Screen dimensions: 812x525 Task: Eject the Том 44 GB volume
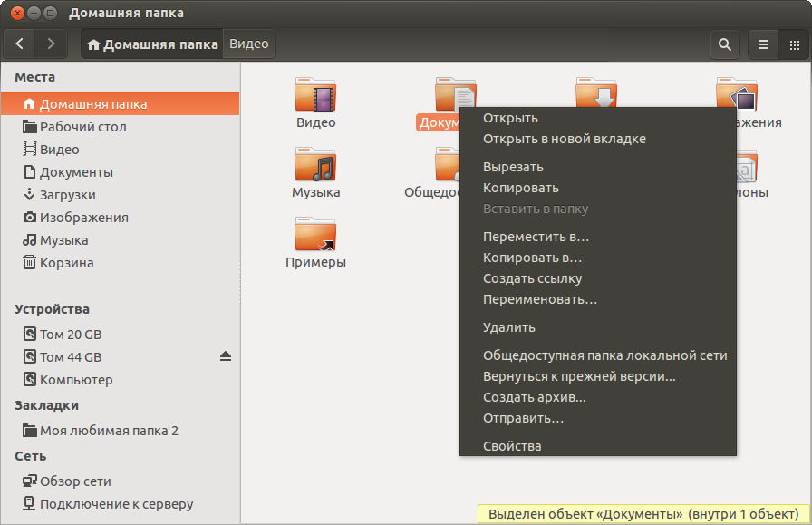click(x=226, y=357)
